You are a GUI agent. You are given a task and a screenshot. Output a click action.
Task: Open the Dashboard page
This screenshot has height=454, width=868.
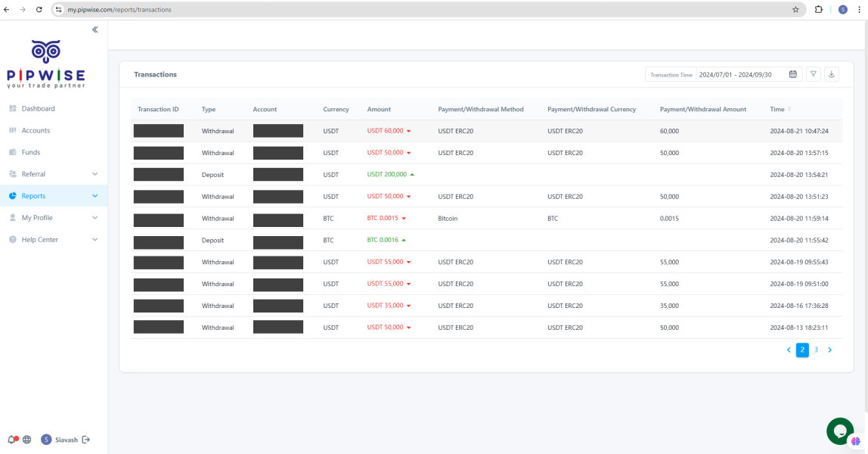point(38,109)
